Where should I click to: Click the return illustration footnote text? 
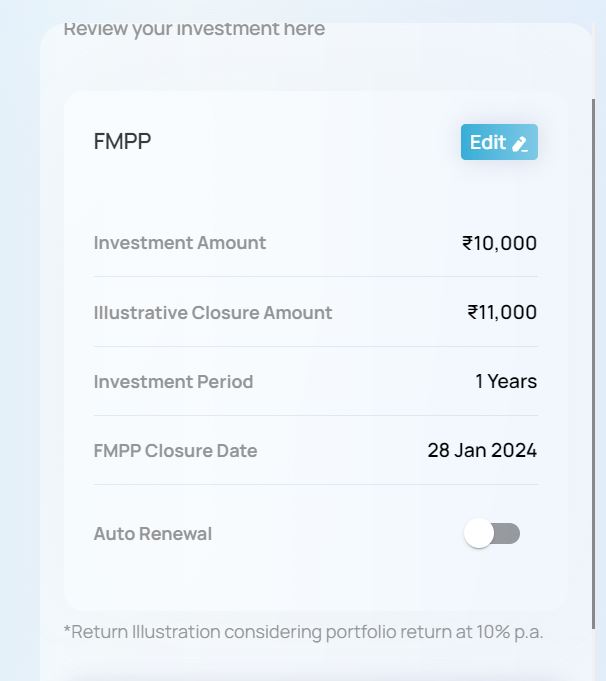pyautogui.click(x=303, y=632)
